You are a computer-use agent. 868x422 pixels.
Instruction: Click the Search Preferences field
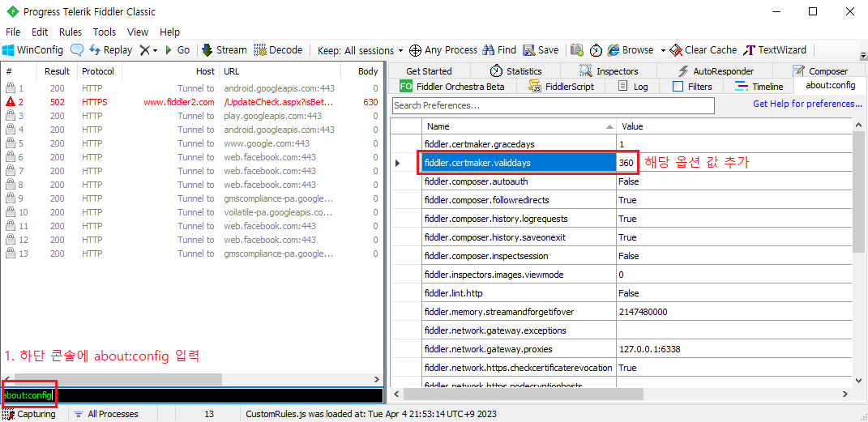click(553, 105)
